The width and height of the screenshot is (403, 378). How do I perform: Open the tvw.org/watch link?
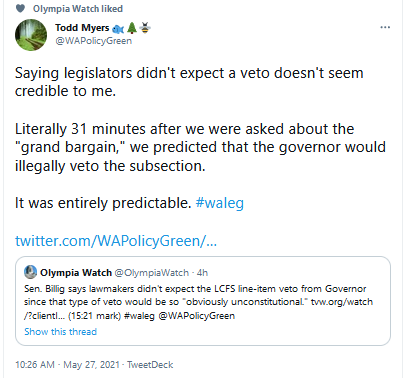342,302
